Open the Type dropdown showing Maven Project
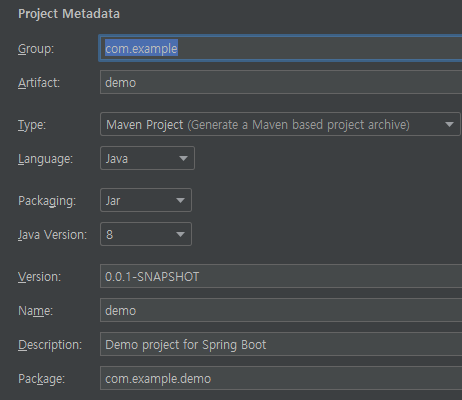 pos(280,124)
